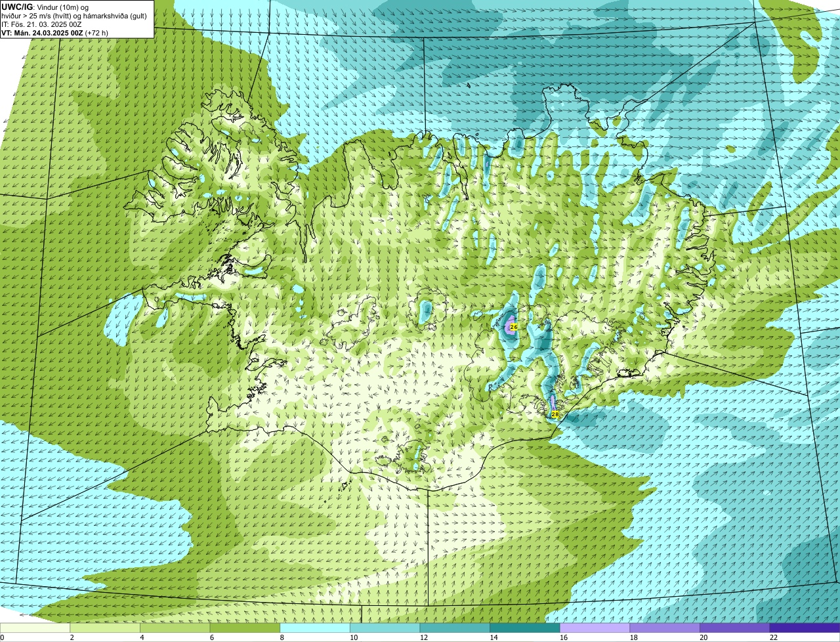Click the 12–14 m/s teal legend swatch

click(455, 628)
